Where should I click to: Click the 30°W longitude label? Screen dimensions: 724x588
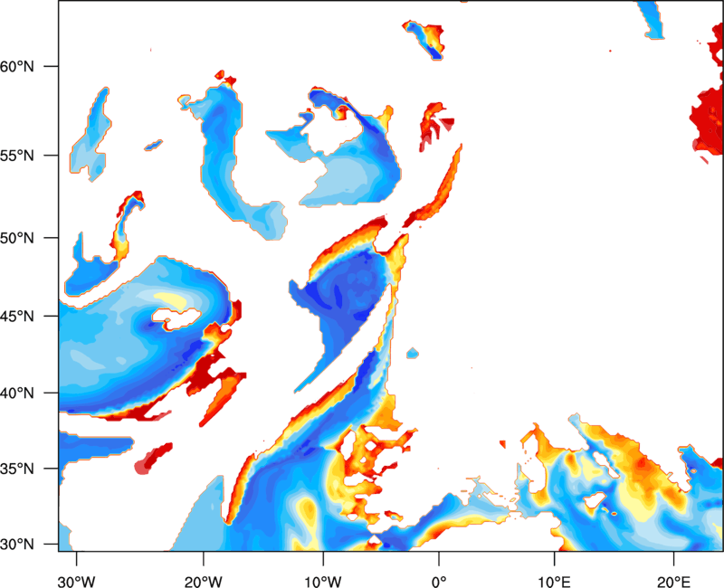tap(76, 582)
